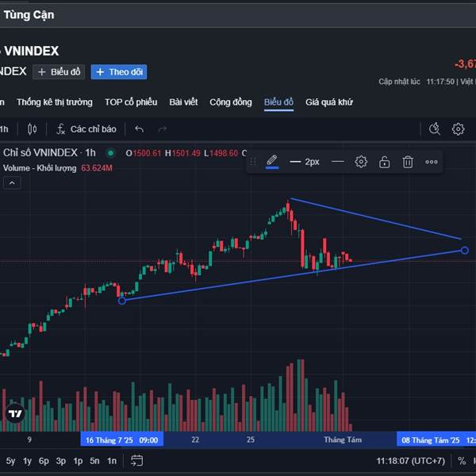Open the Các chỉ báo indicators menu
Image resolution: width=476 pixels, height=476 pixels.
pyautogui.click(x=86, y=129)
